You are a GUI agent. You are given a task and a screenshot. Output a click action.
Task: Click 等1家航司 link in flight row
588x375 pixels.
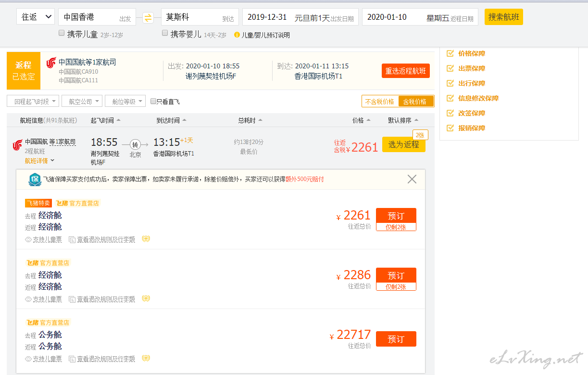[x=63, y=142]
